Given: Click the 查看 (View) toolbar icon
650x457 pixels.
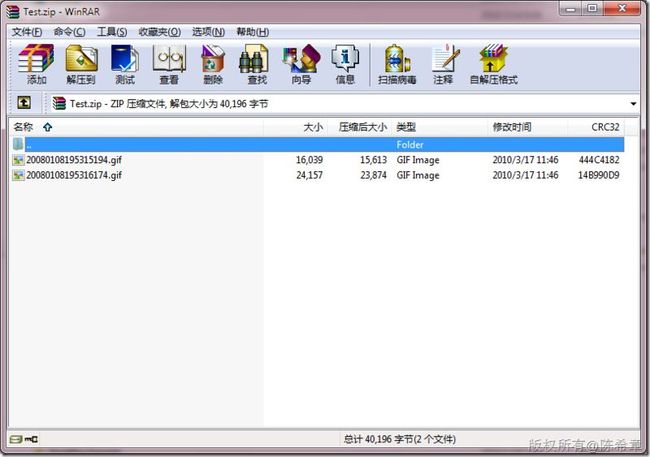Looking at the screenshot, I should tap(169, 64).
